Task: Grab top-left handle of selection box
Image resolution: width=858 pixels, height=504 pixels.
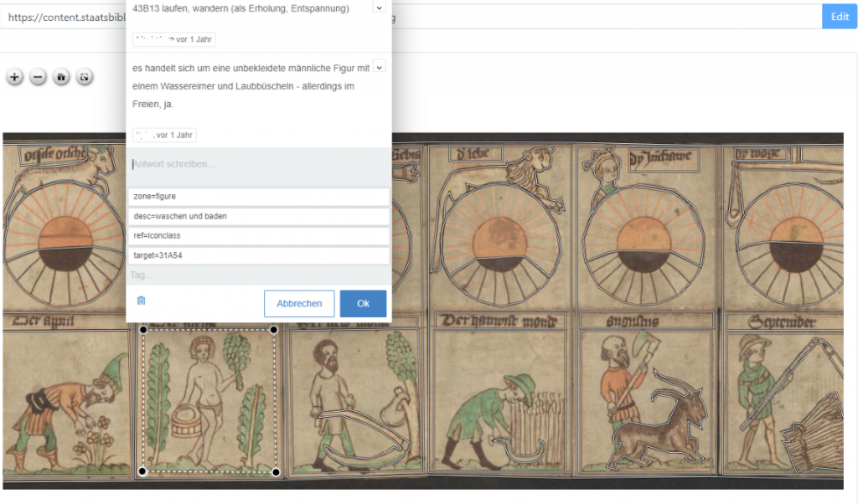Action: [x=143, y=330]
